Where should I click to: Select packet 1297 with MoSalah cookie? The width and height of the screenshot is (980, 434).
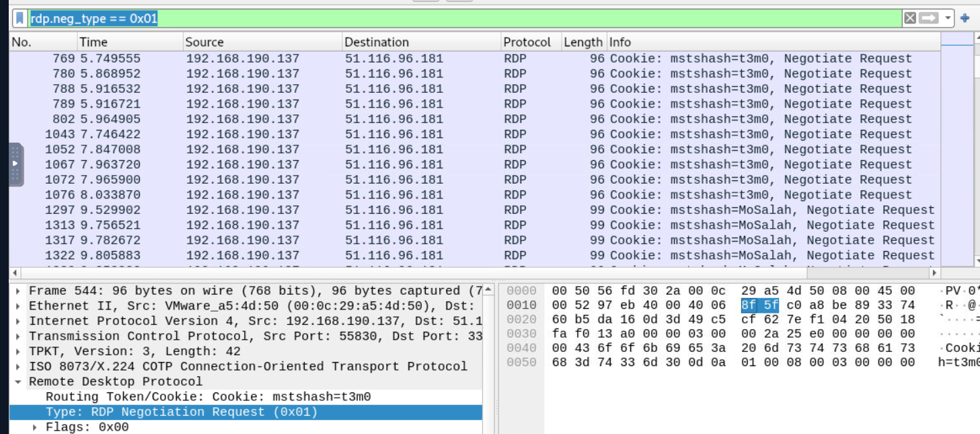tap(475, 210)
